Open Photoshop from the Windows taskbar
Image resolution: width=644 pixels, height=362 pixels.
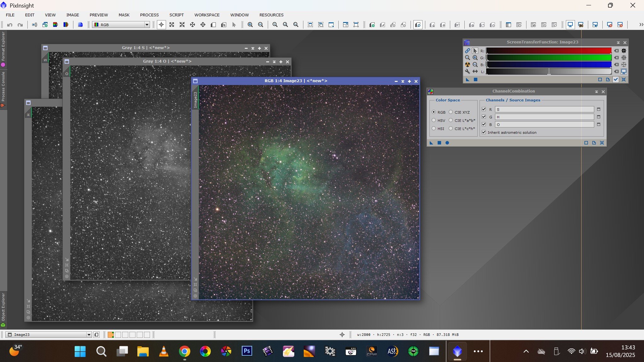247,351
